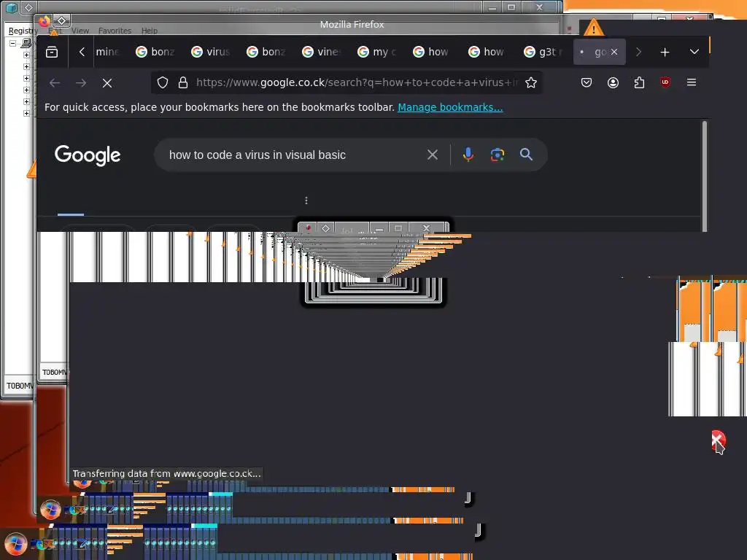Switch to the 'vine' tab

click(x=322, y=52)
